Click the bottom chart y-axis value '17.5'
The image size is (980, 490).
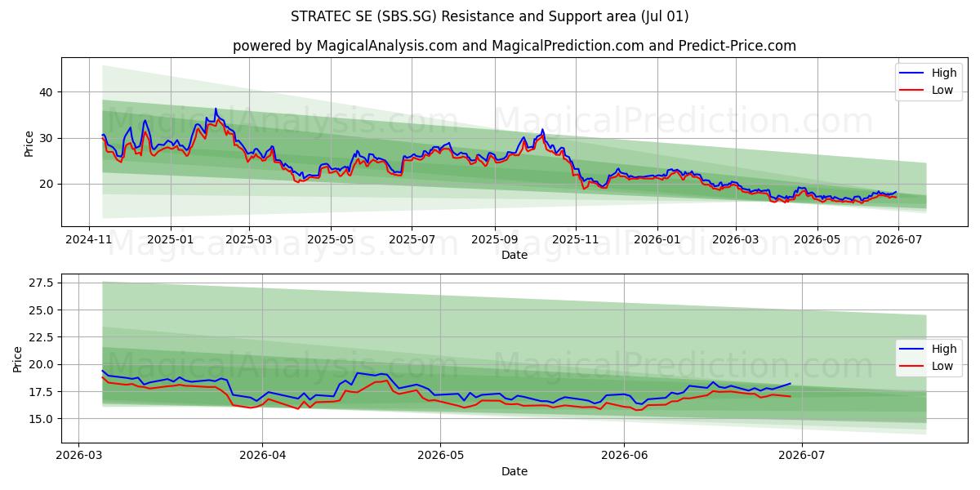coord(42,391)
